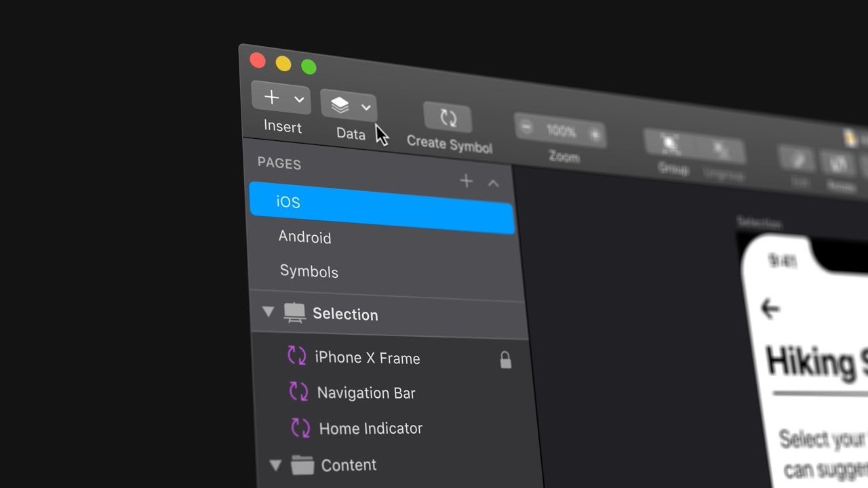
Task: Collapse the Pages list chevron
Action: pos(493,183)
